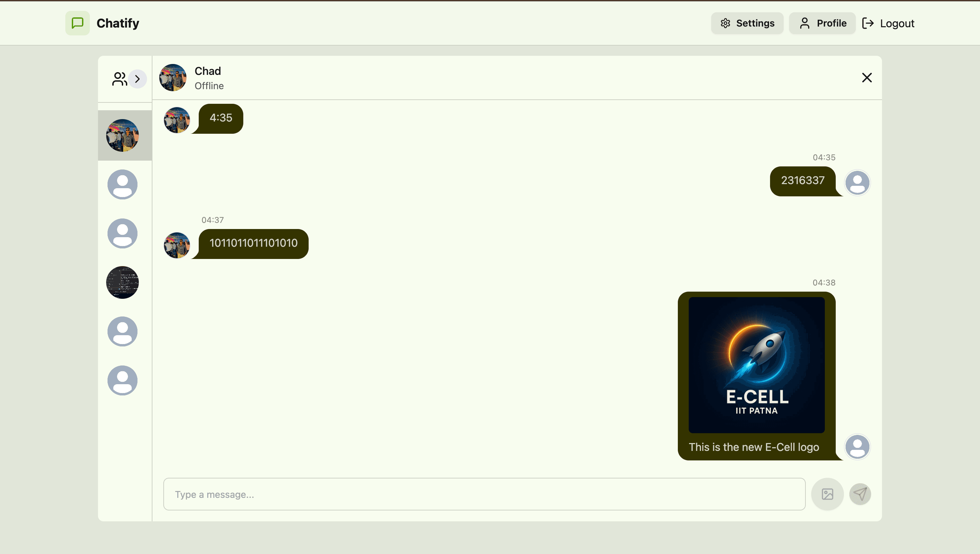Open Settings from the top bar
The width and height of the screenshot is (980, 554).
click(x=747, y=23)
